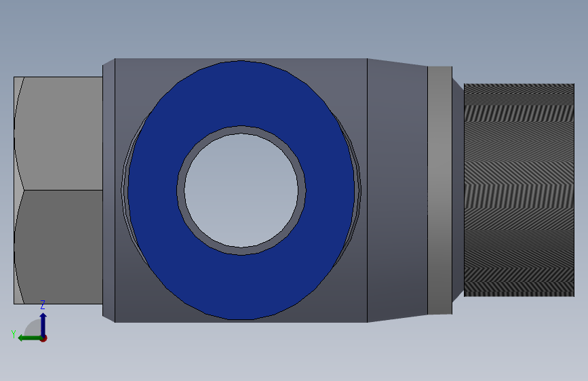Viewport: 588px width, 381px height.
Task: Select the hexagonal nut on the left end
Action: point(58,190)
